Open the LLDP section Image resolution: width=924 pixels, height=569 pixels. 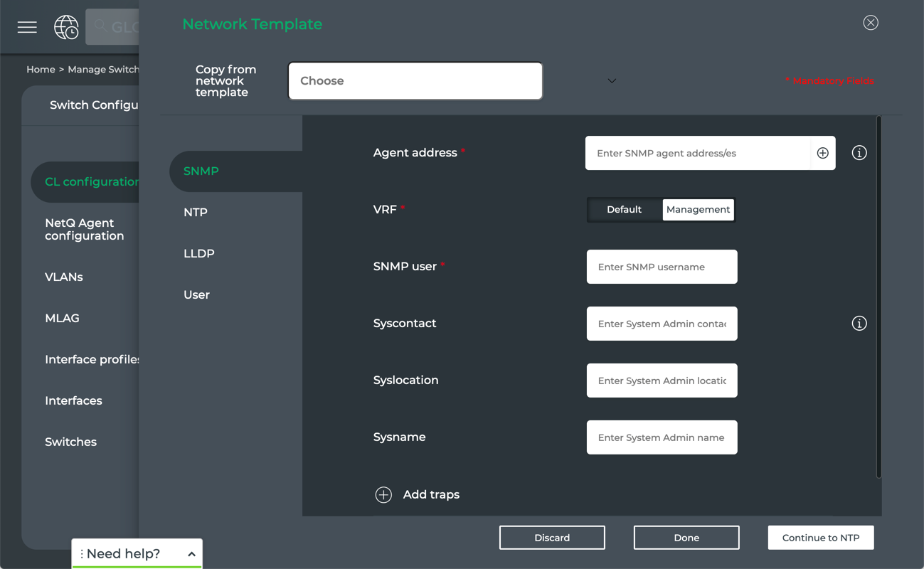tap(199, 254)
